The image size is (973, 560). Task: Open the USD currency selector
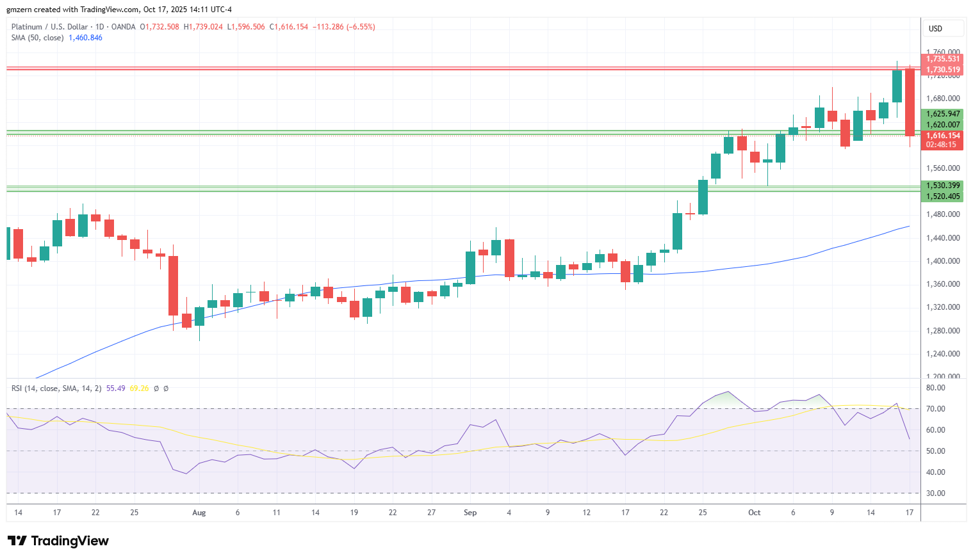pyautogui.click(x=942, y=28)
